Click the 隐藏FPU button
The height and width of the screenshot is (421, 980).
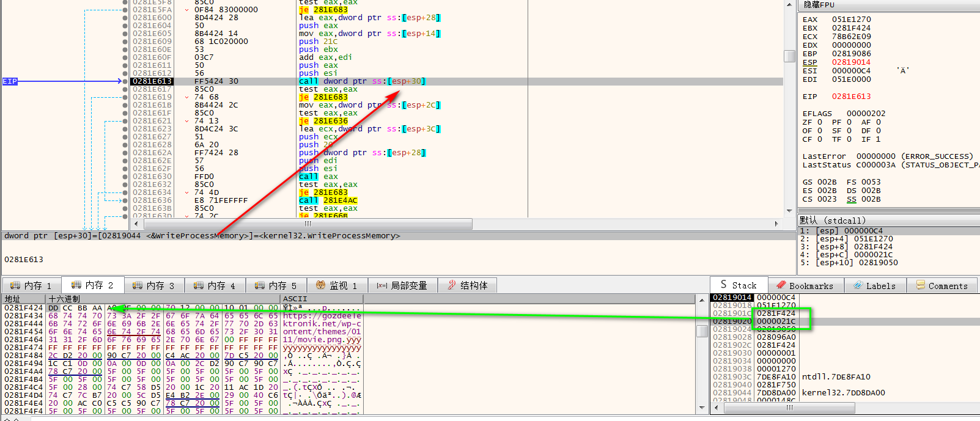[x=819, y=5]
